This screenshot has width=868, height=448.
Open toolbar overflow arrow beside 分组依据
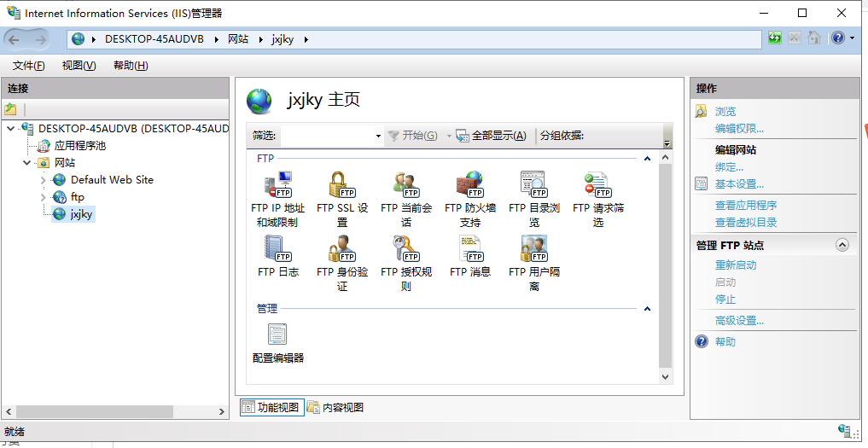(x=667, y=143)
